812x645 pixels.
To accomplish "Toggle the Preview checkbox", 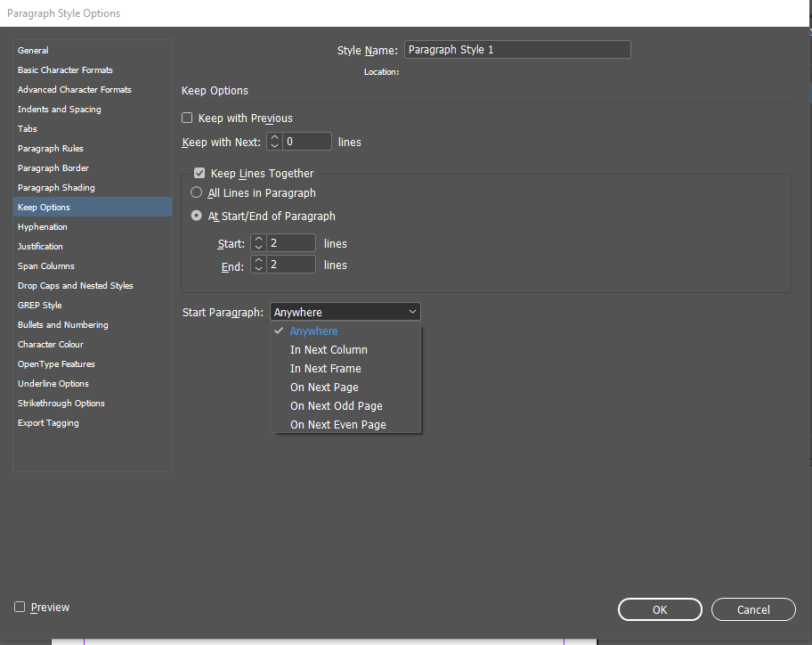I will (20, 607).
